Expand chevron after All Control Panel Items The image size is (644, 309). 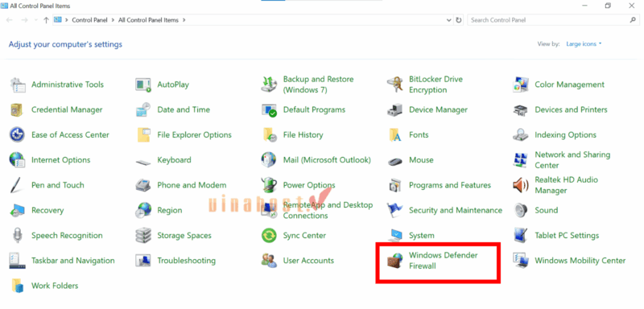click(184, 20)
